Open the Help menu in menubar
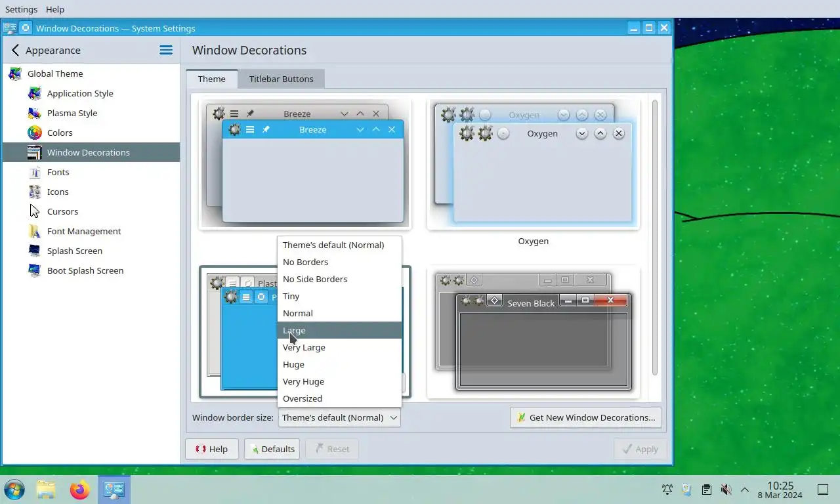Viewport: 840px width, 504px height. point(55,9)
